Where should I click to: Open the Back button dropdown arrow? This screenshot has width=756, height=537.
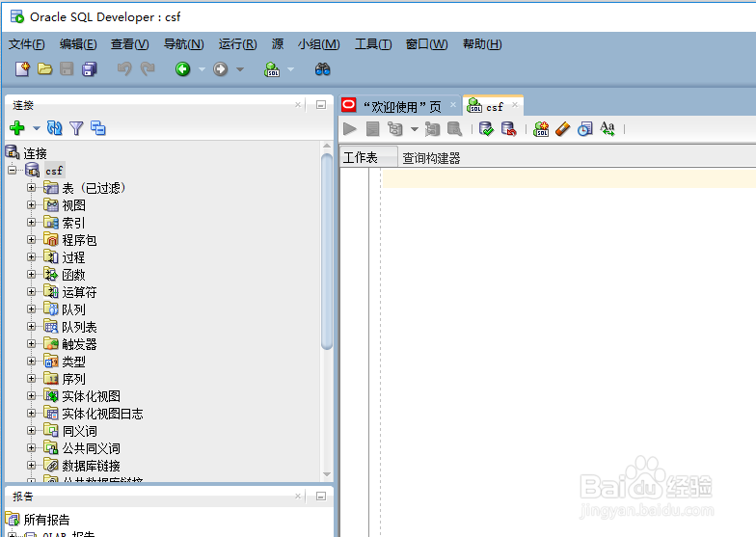coord(202,69)
